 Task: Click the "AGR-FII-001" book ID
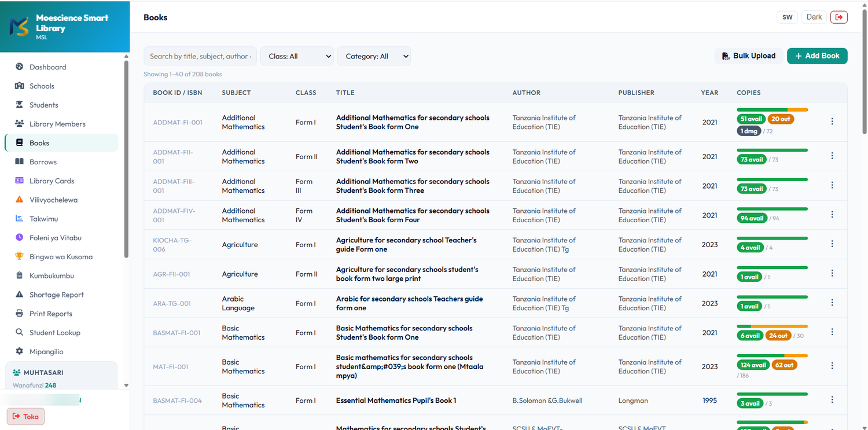pyautogui.click(x=171, y=274)
